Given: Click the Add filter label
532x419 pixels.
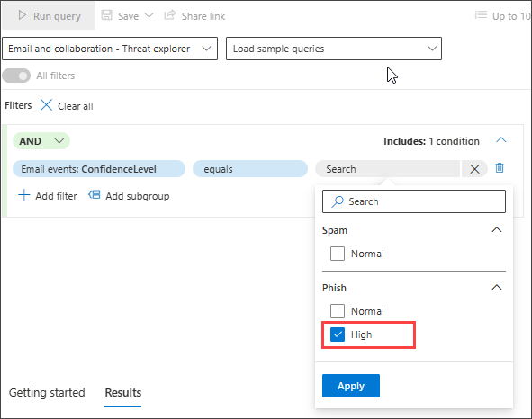Looking at the screenshot, I should (x=56, y=196).
